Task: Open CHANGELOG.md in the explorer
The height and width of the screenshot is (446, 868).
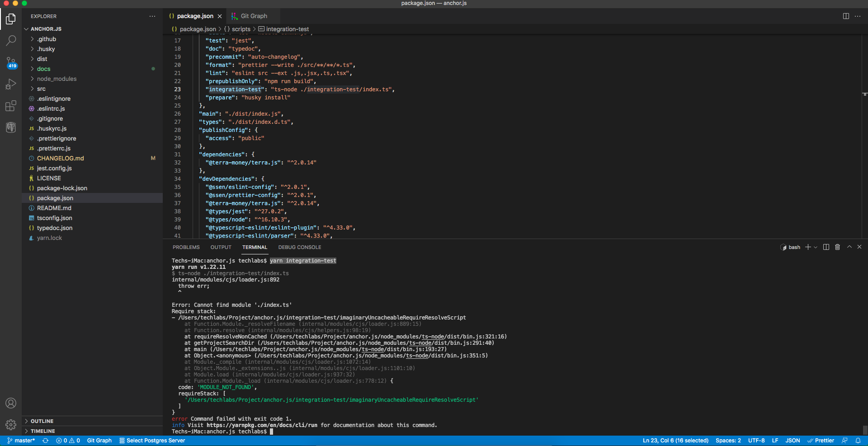Action: pos(92,159)
